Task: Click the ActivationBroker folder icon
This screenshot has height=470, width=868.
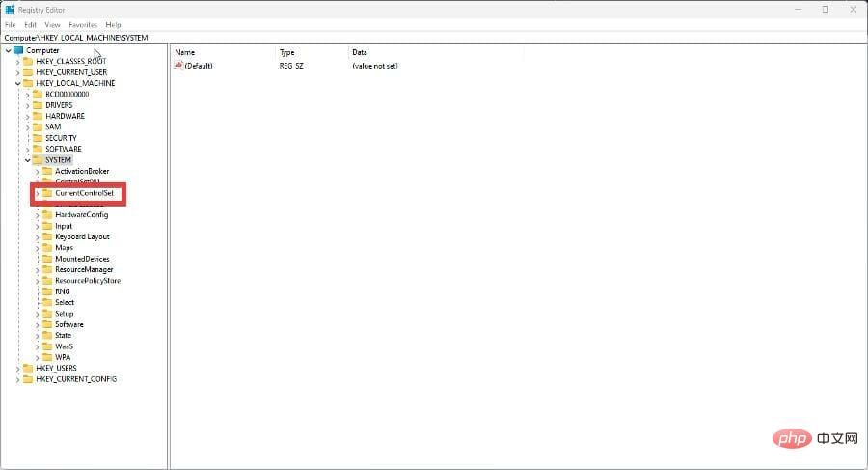Action: point(47,171)
